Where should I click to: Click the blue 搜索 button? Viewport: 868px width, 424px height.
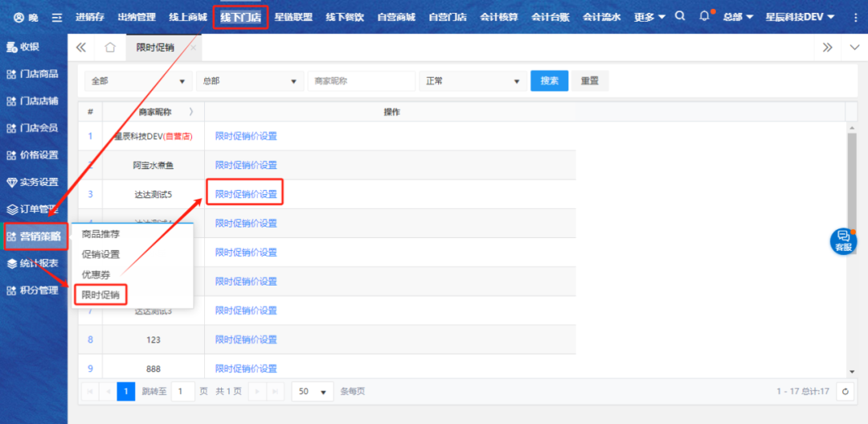(x=549, y=81)
